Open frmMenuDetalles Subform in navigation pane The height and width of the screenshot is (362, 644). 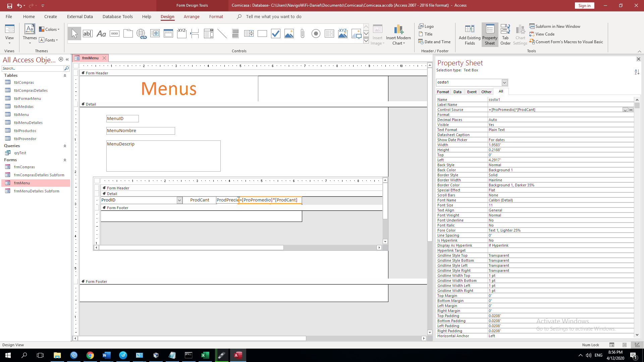click(37, 191)
